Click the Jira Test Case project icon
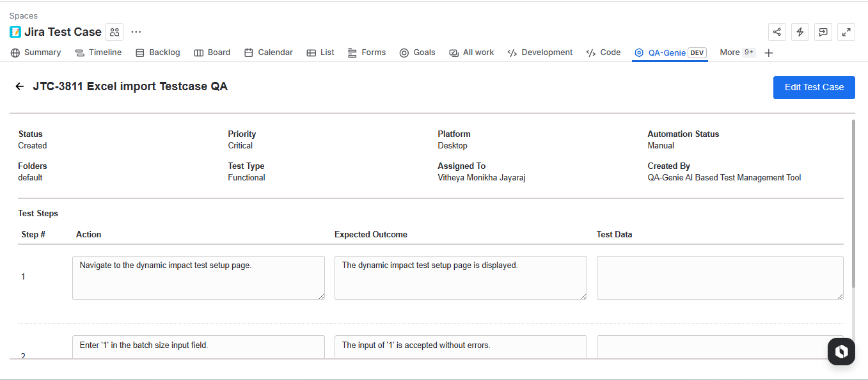Screen dimensions: 868x380 pos(15,32)
